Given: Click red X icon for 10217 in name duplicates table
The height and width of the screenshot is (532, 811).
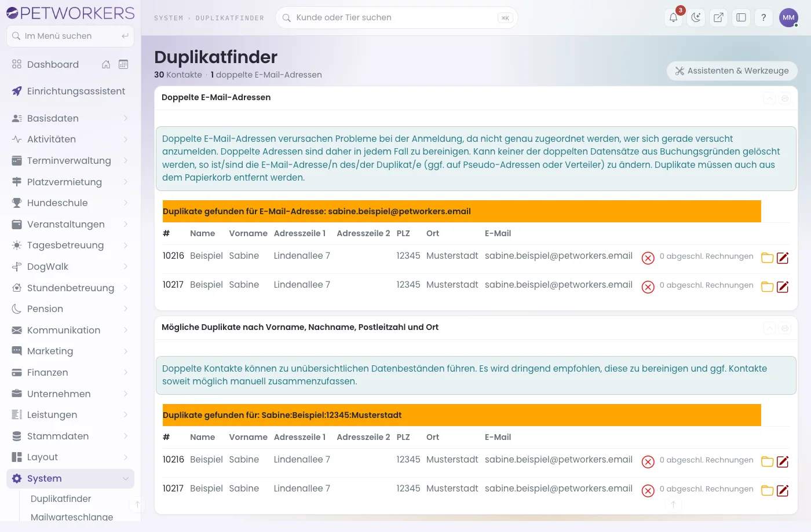Looking at the screenshot, I should tap(648, 491).
